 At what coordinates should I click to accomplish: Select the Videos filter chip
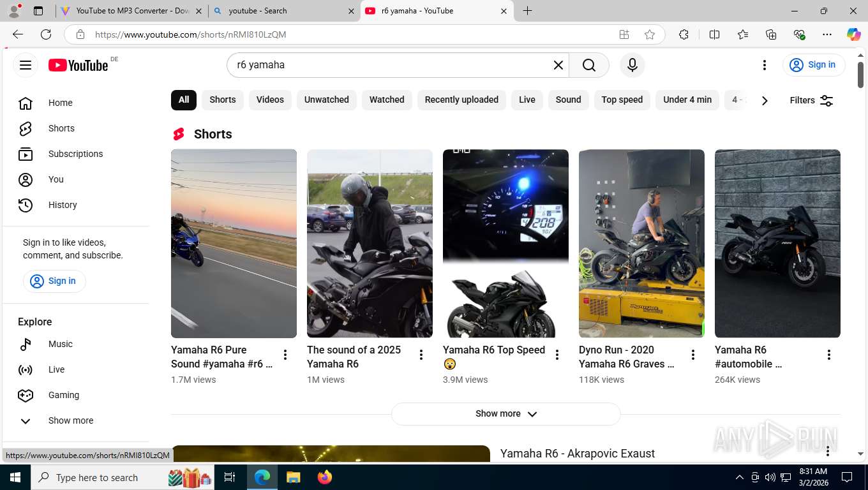pos(270,100)
